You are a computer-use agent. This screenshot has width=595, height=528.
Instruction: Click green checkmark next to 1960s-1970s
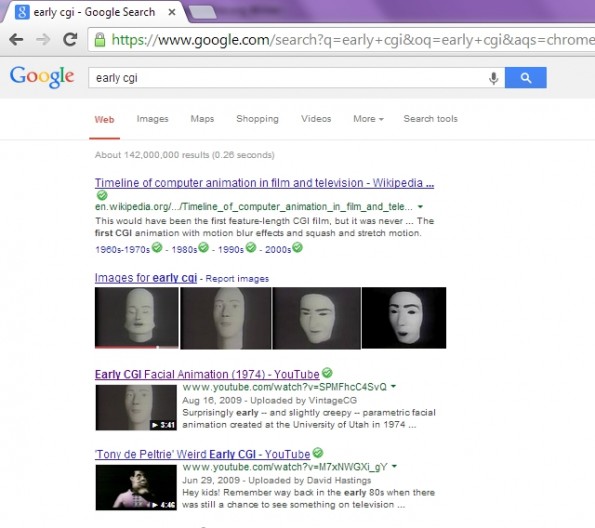click(x=157, y=247)
